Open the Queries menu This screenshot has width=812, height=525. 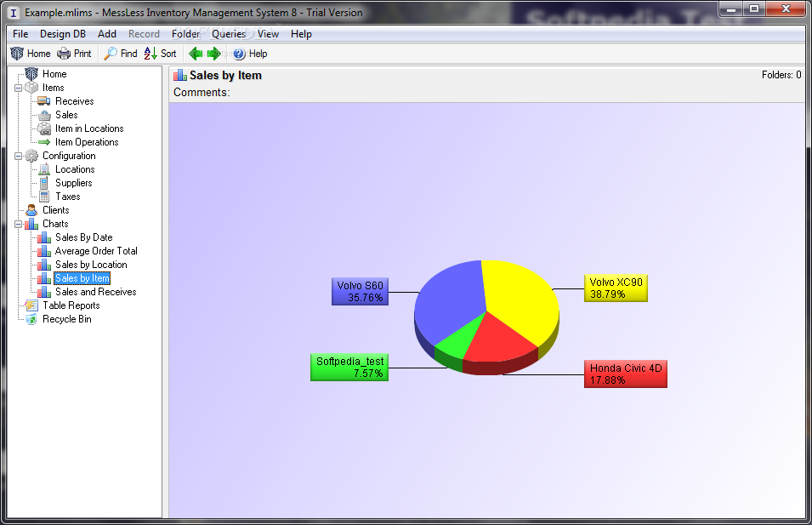pyautogui.click(x=229, y=34)
